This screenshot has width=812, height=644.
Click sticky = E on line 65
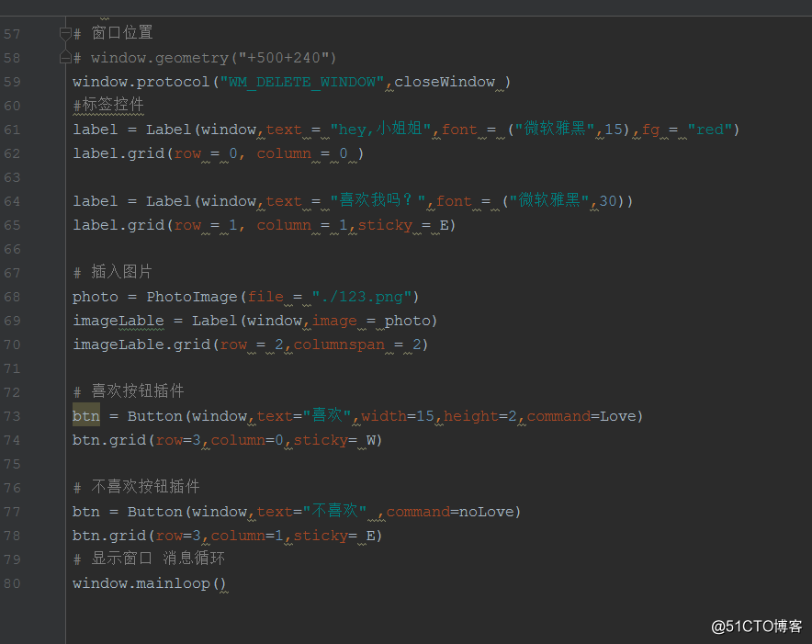403,225
